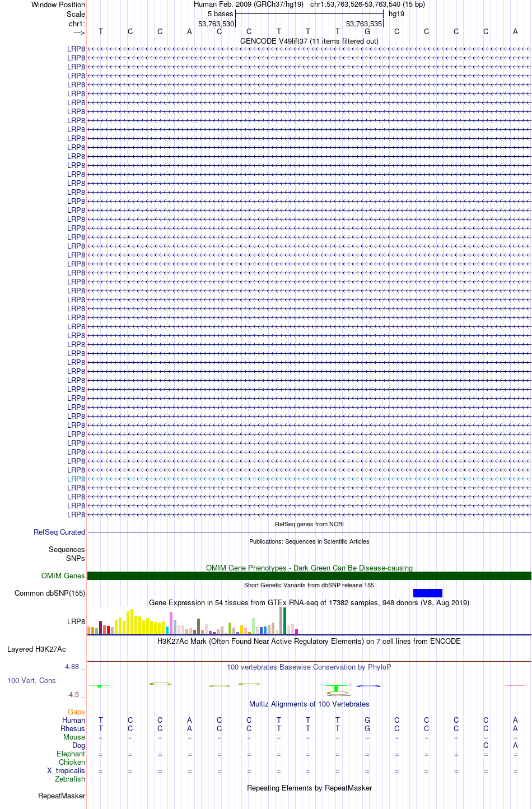Open Short Genetic Variants from dbSNP title
Image resolution: width=532 pixels, height=809 pixels.
[x=309, y=585]
